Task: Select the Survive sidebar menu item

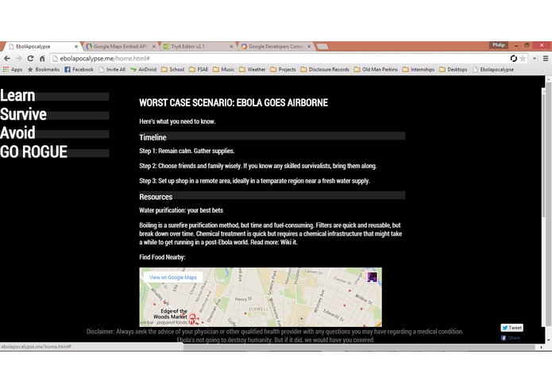Action: (x=23, y=114)
